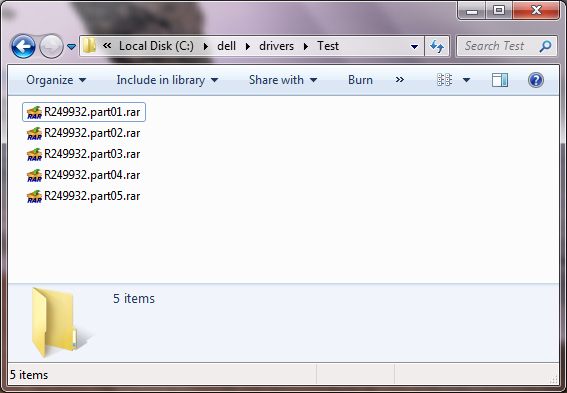Click the file name R249932.part05.rar
The width and height of the screenshot is (567, 393).
tap(92, 196)
